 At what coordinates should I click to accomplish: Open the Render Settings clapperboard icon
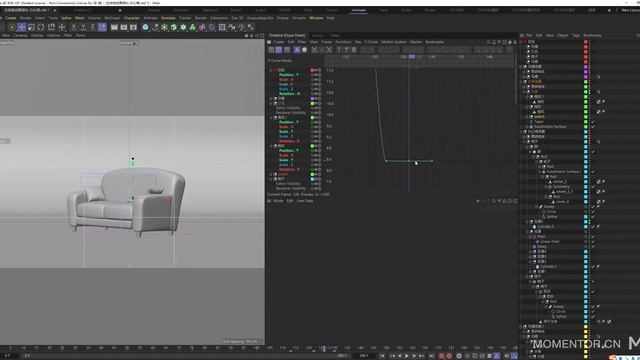pyautogui.click(x=133, y=27)
